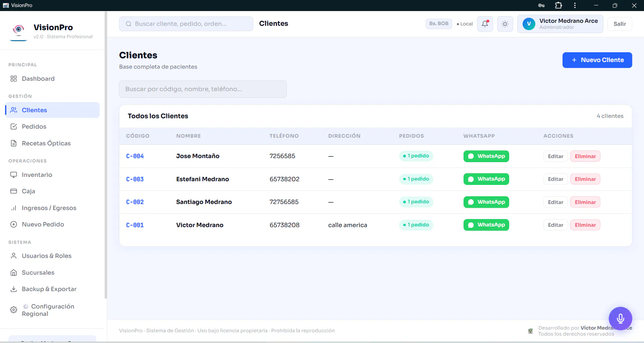644x343 pixels.
Task: Click the developer logo in footer
Action: [x=530, y=331]
